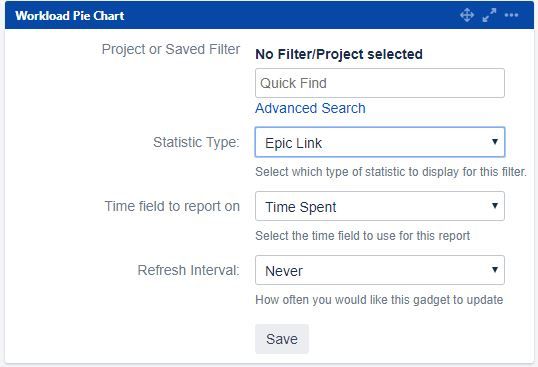The width and height of the screenshot is (538, 367).
Task: Open the gadget's three-dot options menu
Action: tap(511, 15)
